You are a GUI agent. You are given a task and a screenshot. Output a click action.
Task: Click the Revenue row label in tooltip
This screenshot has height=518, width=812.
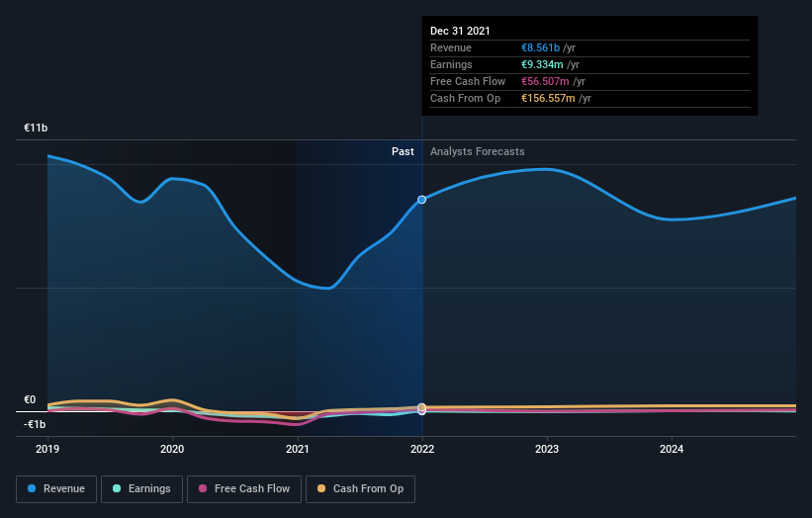pos(451,47)
